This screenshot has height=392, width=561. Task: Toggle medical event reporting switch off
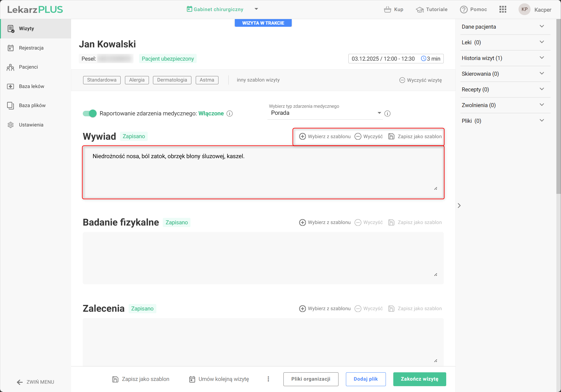[90, 114]
